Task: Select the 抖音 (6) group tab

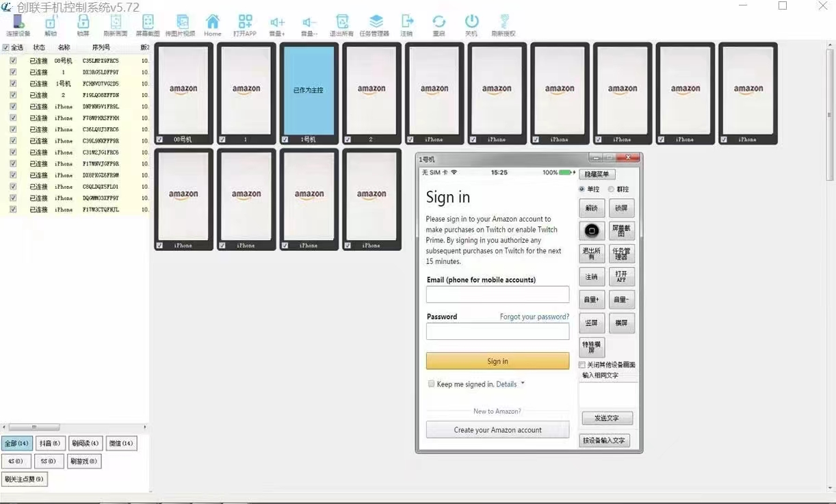Action: tap(51, 443)
